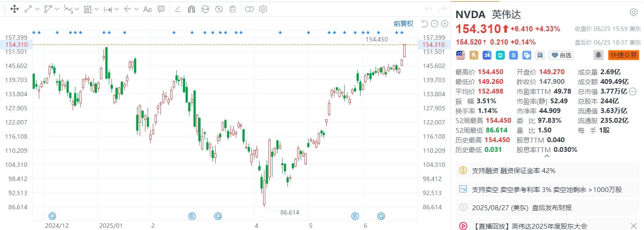This screenshot has width=644, height=230.
Task: Click the blue dollar sign icon
Action: pos(514,55)
